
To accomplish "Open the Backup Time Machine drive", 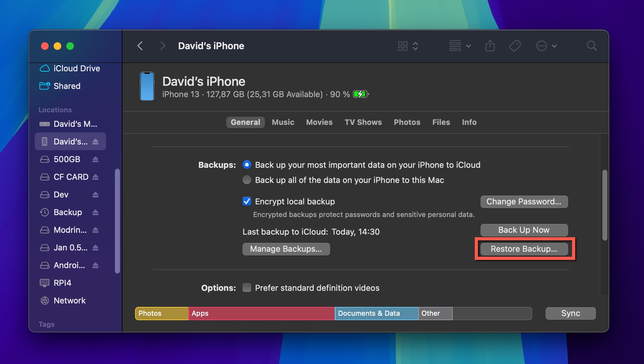I will pyautogui.click(x=67, y=212).
